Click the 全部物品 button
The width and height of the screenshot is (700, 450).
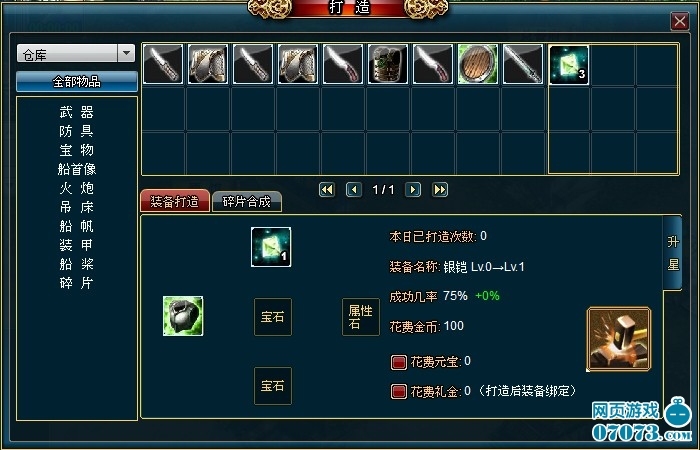click(77, 82)
